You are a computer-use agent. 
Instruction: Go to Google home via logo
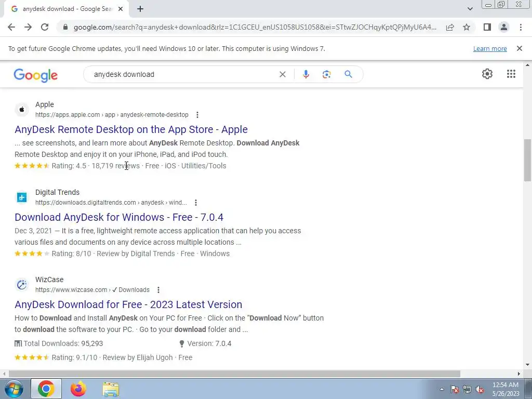click(36, 75)
